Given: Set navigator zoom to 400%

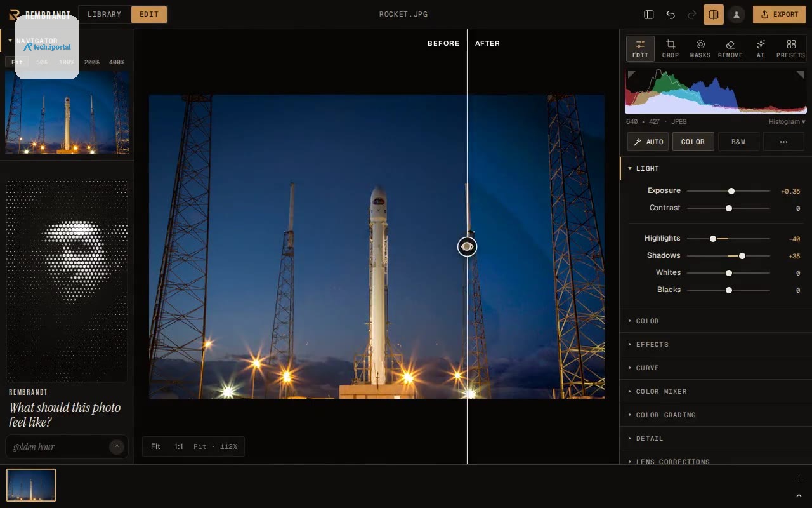Looking at the screenshot, I should pos(117,62).
